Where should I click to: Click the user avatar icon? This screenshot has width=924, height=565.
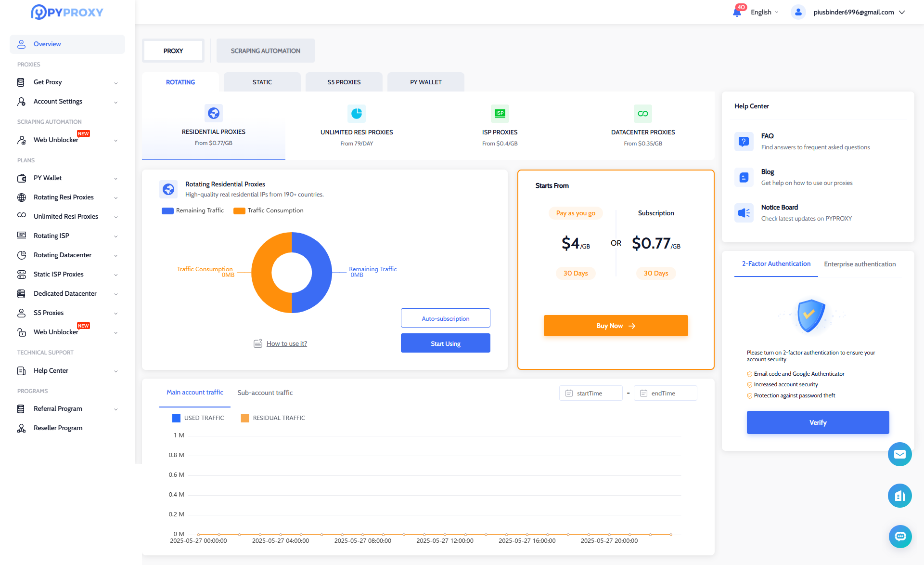798,12
